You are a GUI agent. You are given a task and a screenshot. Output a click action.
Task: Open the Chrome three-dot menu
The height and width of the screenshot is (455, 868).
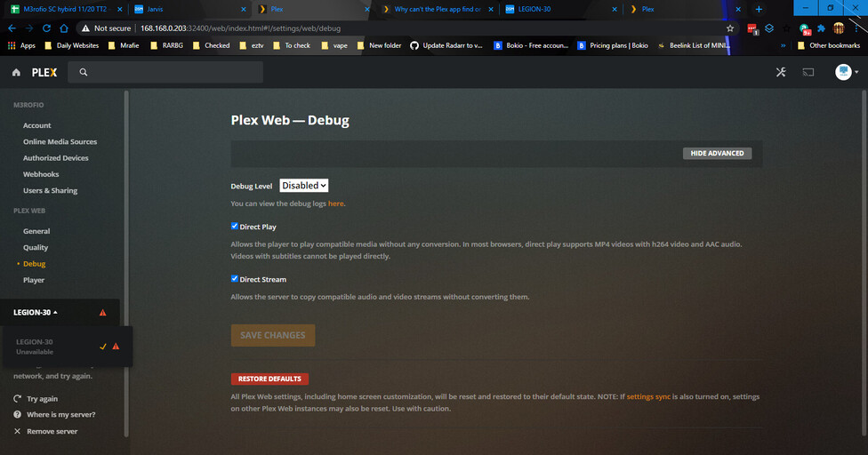(856, 28)
